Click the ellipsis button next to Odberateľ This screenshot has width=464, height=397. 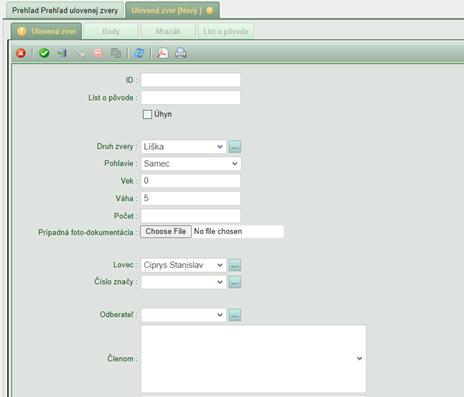(235, 315)
